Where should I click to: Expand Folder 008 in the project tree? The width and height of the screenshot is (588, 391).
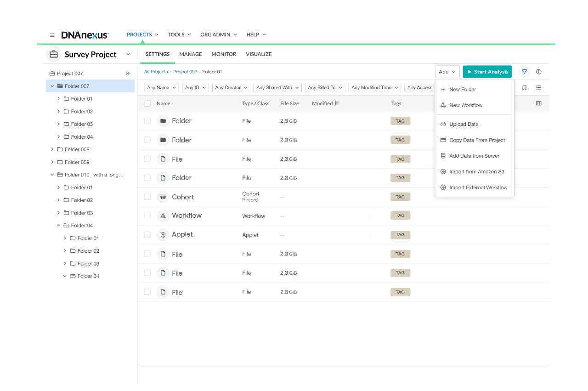[52, 149]
